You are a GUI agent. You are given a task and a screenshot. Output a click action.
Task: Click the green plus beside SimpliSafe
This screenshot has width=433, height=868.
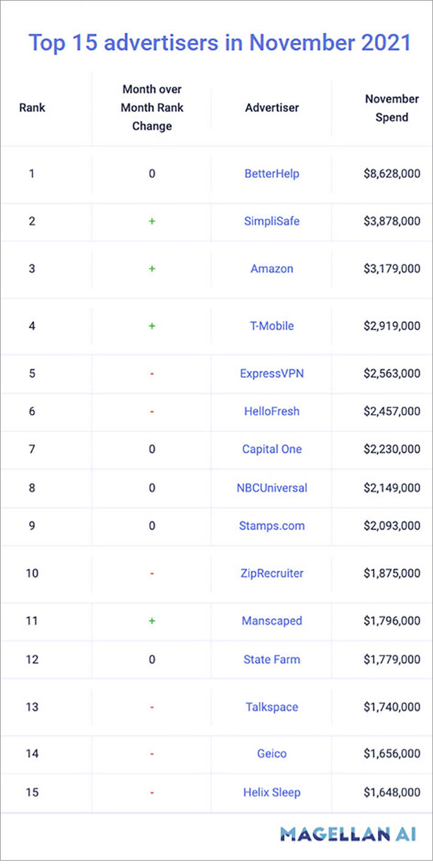pos(152,221)
